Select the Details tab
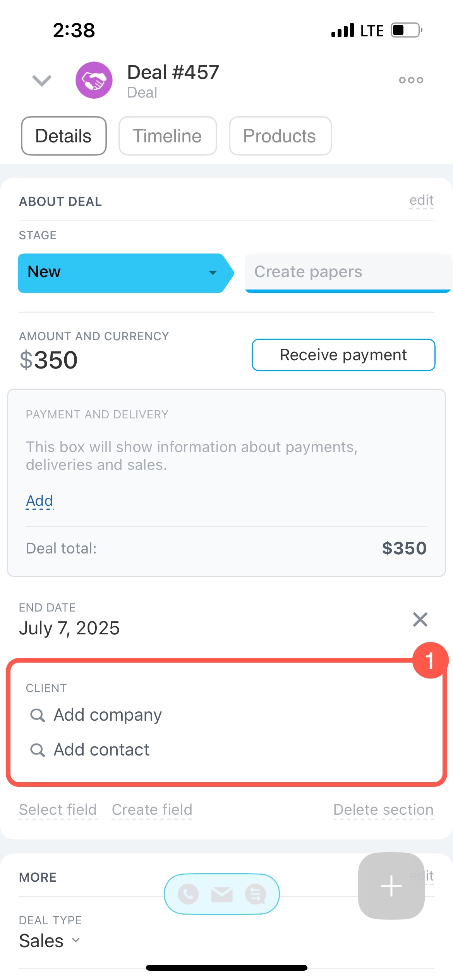 coord(63,136)
